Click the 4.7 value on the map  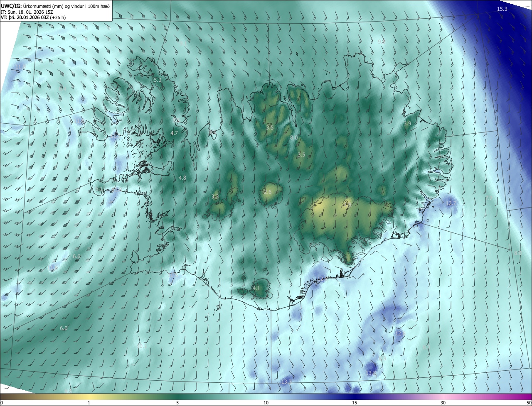tap(174, 133)
